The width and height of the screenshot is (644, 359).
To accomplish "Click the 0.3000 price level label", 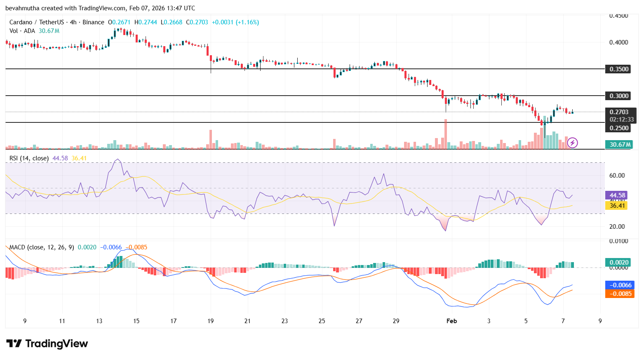I will point(619,96).
